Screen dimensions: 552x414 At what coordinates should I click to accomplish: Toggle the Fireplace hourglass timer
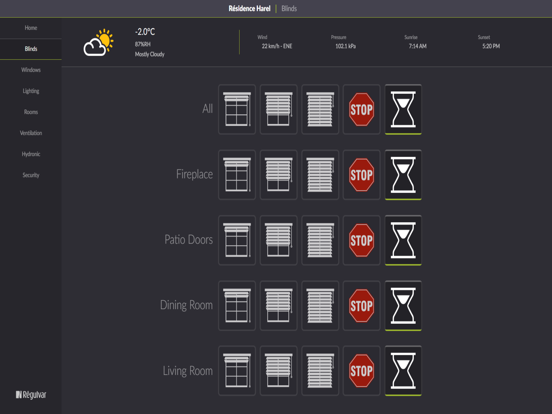(x=403, y=175)
